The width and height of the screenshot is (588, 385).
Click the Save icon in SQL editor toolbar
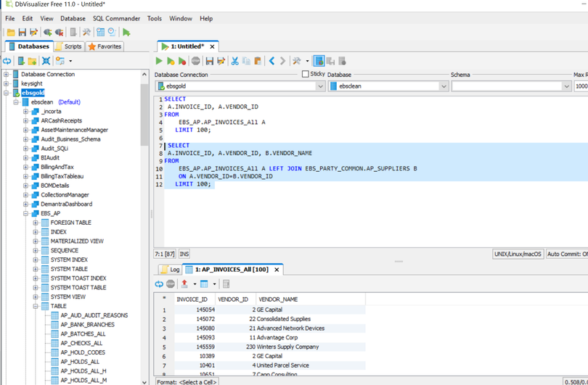[209, 62]
